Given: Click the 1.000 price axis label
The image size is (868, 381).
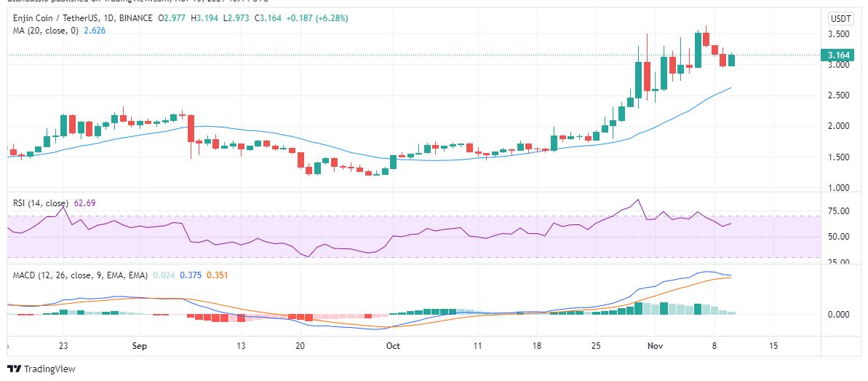Looking at the screenshot, I should click(838, 189).
